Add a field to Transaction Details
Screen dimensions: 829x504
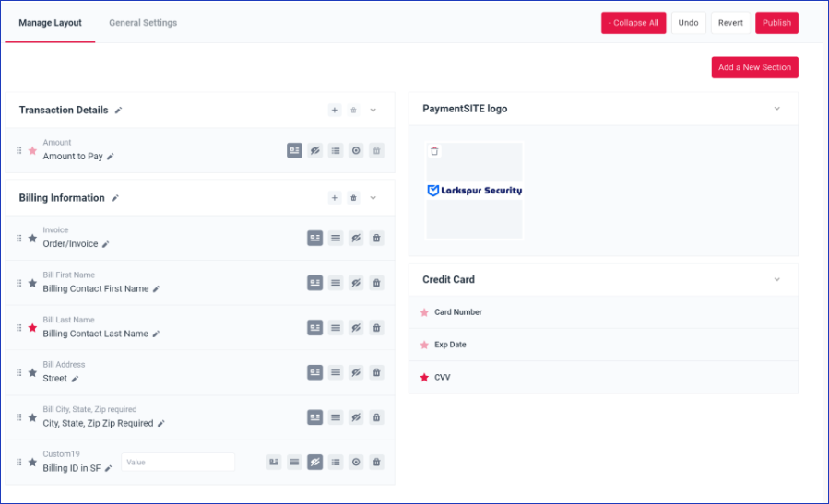pos(335,111)
